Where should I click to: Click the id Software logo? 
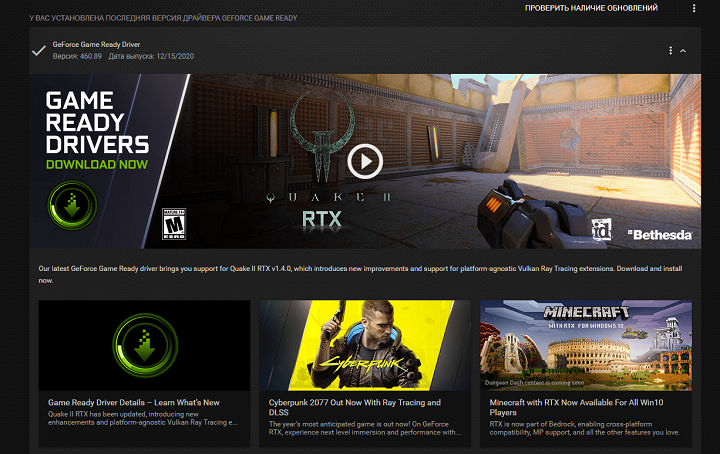click(601, 227)
